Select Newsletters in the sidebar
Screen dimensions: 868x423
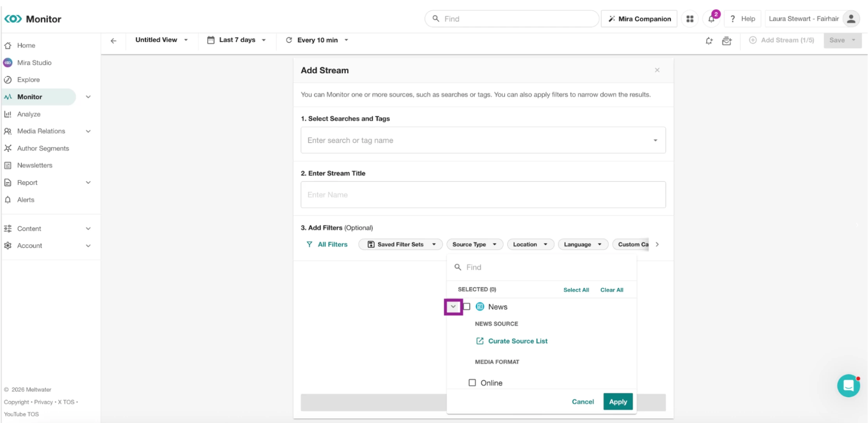(35, 165)
